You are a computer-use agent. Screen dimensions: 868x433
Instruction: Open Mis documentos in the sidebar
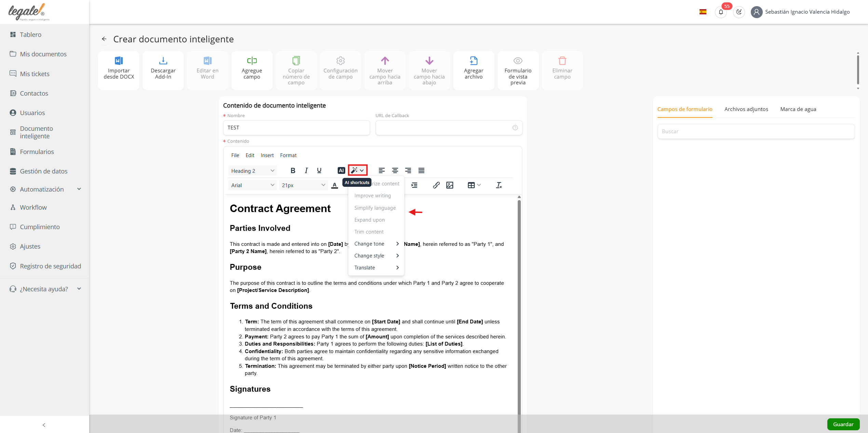coord(43,54)
